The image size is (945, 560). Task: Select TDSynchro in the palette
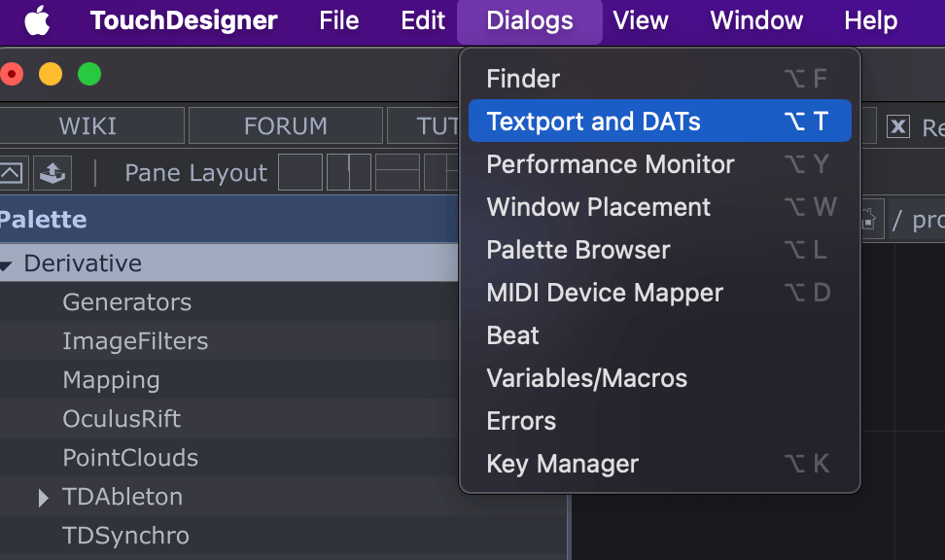pos(126,536)
